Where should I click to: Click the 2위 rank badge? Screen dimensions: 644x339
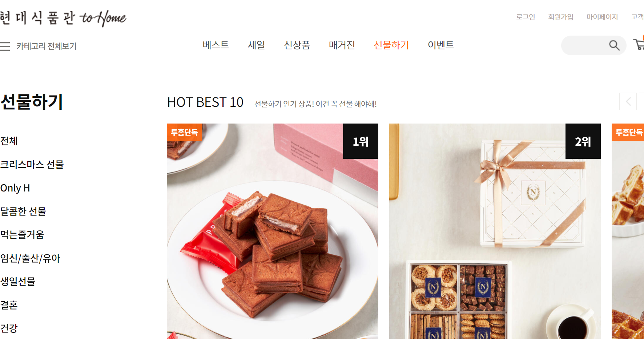pos(583,141)
